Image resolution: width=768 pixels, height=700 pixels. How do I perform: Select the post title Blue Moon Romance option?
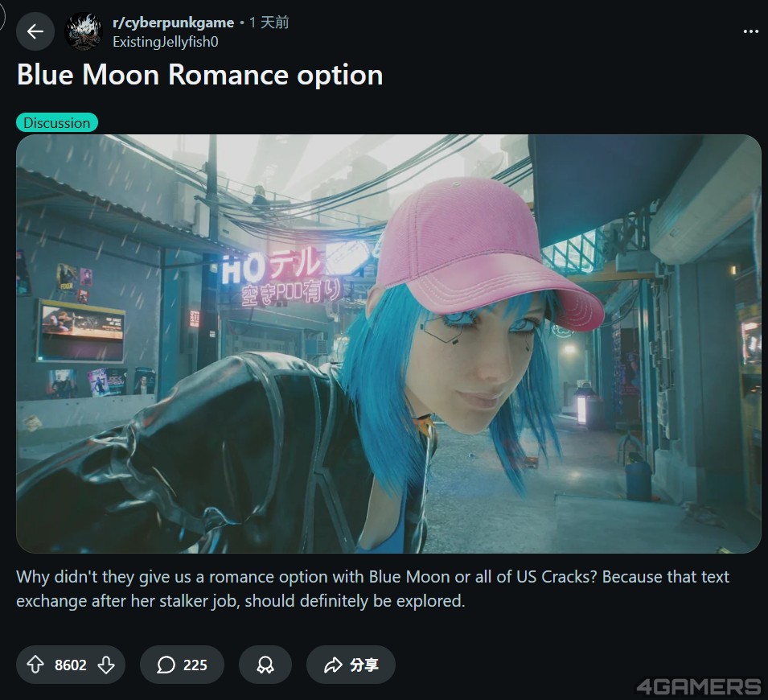(199, 75)
